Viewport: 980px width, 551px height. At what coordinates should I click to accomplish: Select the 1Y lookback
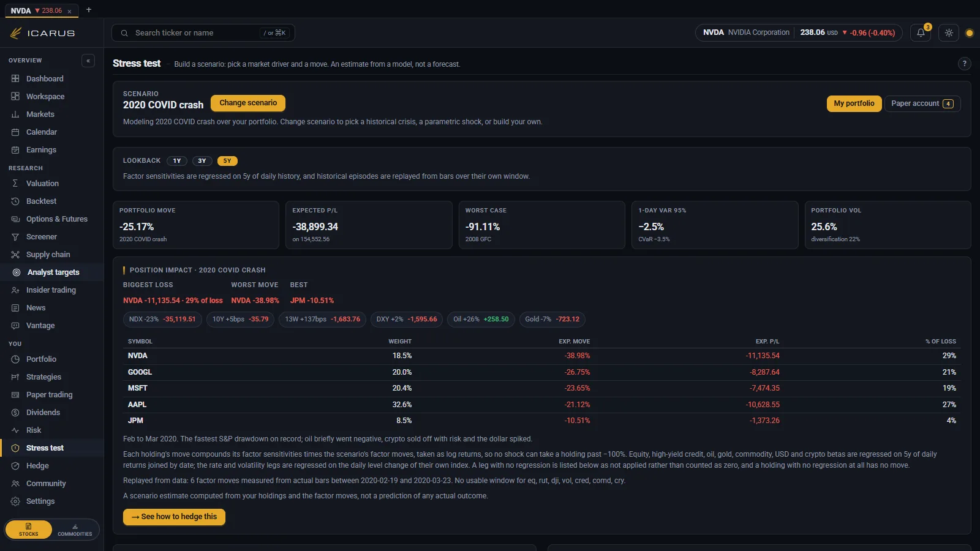pyautogui.click(x=177, y=161)
